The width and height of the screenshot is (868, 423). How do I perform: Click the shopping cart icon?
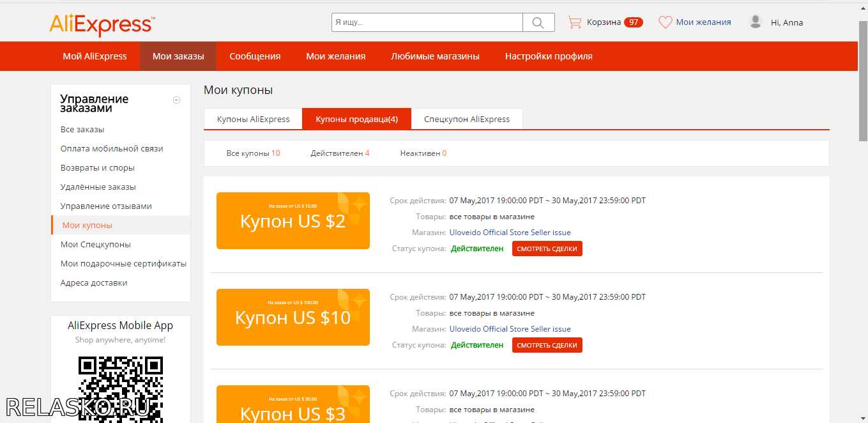(x=575, y=22)
